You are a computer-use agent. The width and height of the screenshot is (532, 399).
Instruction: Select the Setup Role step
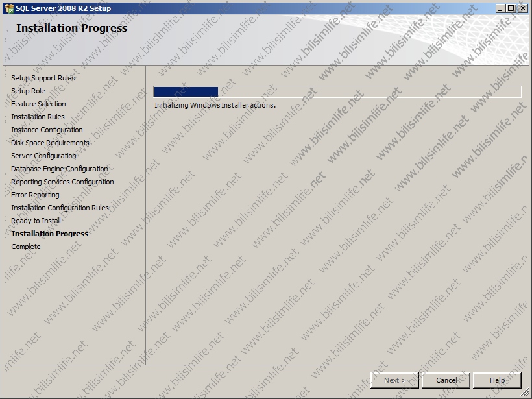point(28,91)
